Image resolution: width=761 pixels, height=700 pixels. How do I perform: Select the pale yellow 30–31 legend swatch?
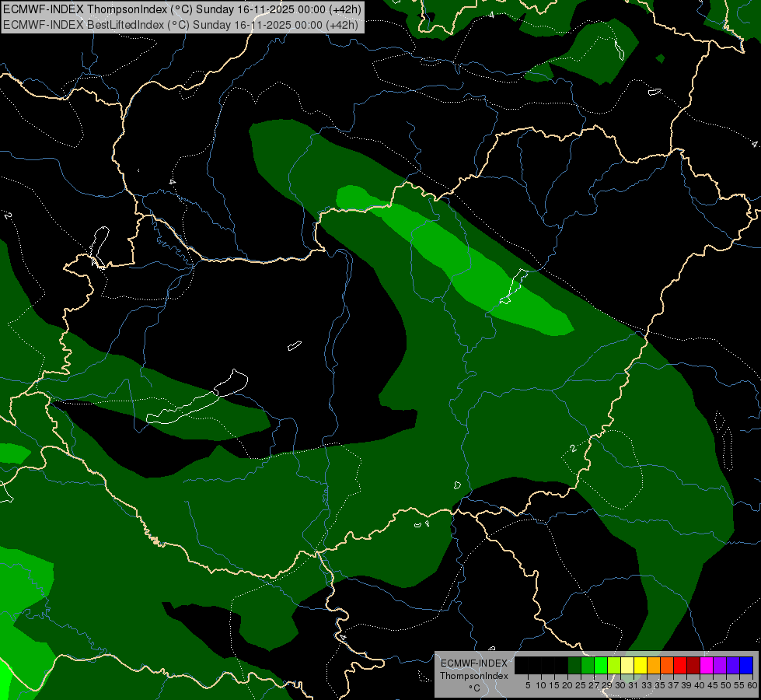click(x=627, y=665)
